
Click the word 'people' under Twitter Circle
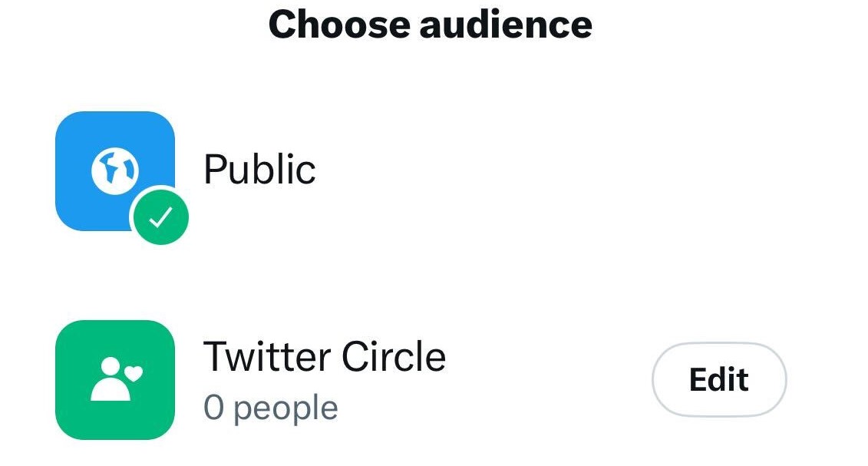285,409
